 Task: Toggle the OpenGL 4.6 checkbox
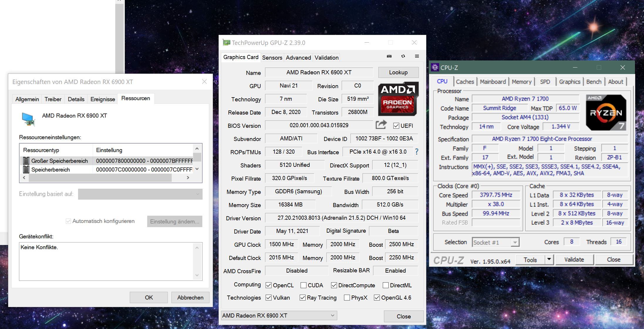[377, 298]
